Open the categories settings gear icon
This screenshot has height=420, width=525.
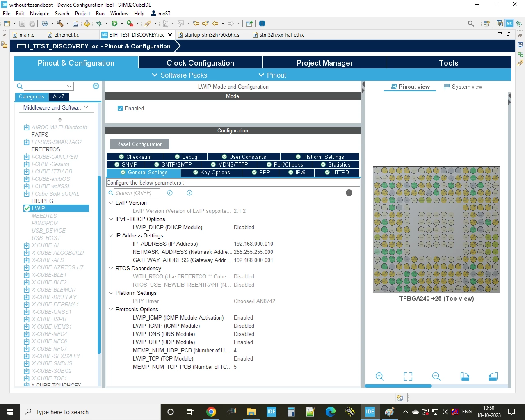click(96, 86)
